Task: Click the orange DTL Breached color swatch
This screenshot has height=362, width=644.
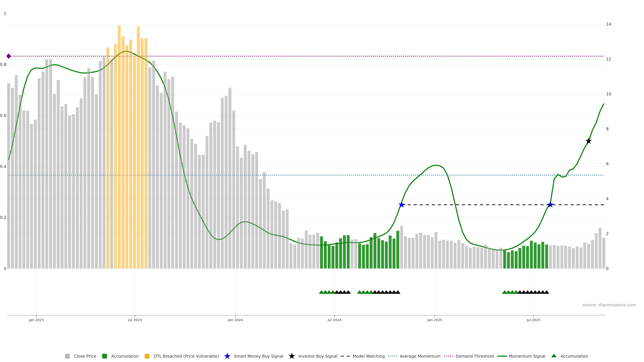Action: [147, 356]
